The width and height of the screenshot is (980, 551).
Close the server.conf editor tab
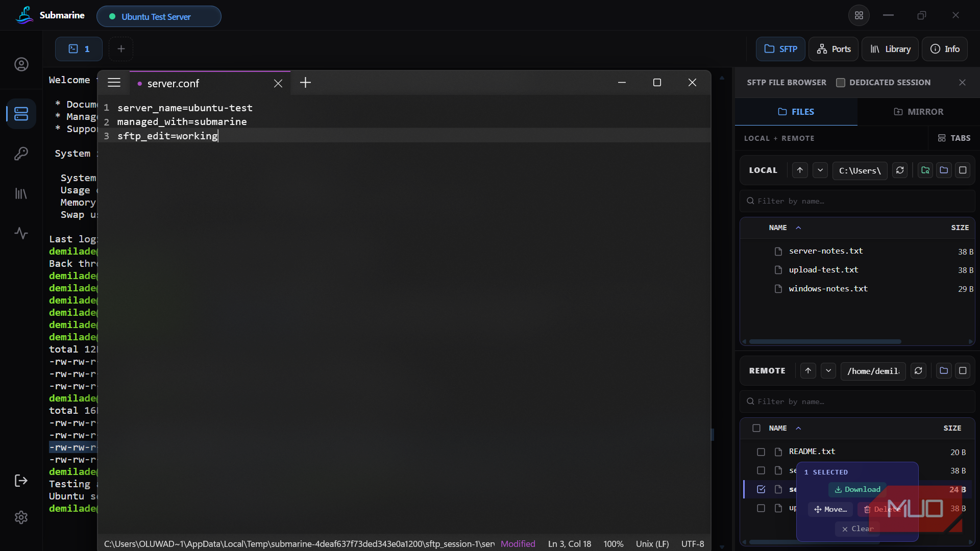coord(278,83)
